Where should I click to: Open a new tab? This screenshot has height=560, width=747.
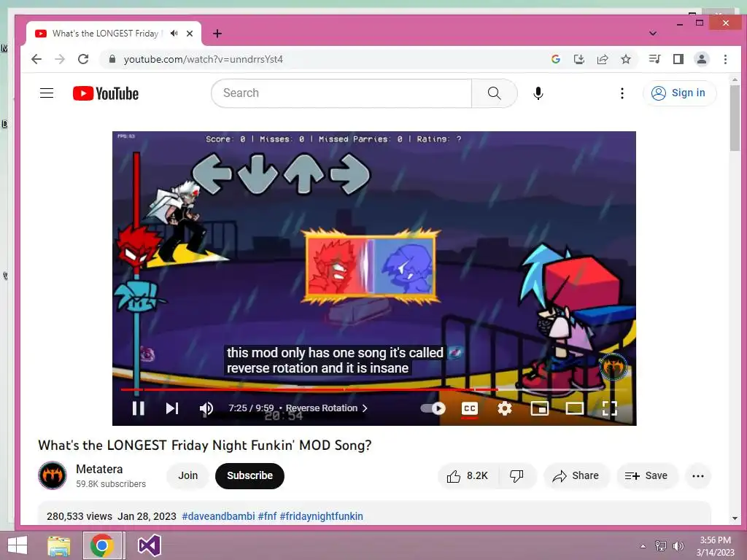[x=217, y=34]
